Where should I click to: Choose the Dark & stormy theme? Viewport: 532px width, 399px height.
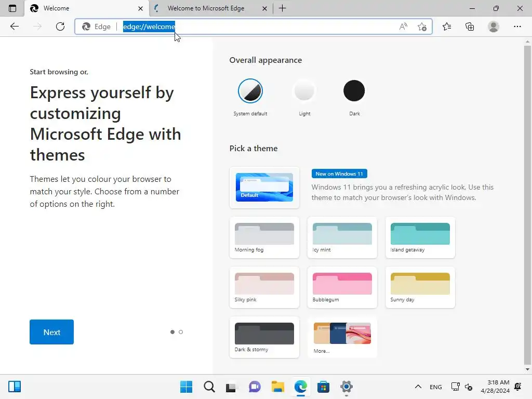click(x=264, y=337)
